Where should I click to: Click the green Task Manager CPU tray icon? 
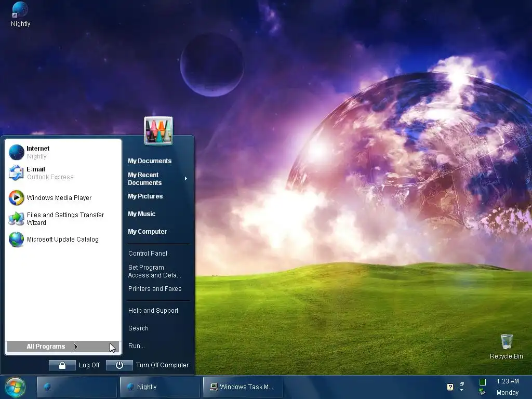[x=482, y=382]
